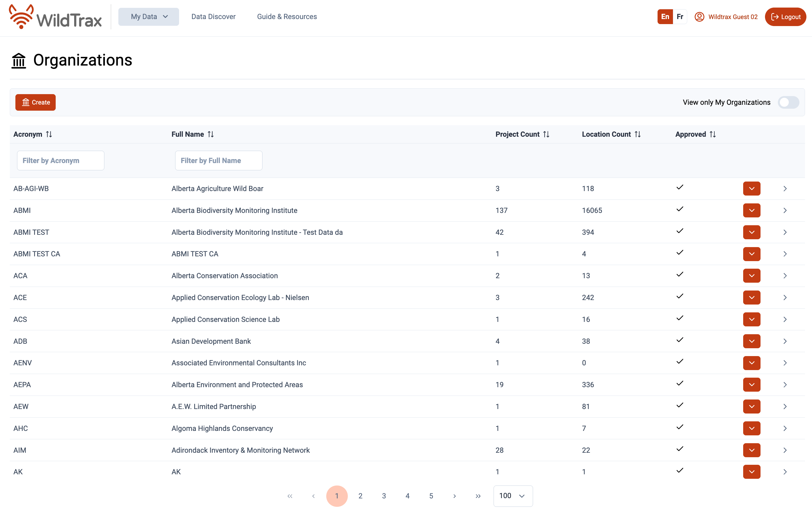
Task: Click the WildTrax fox logo
Action: pos(21,17)
